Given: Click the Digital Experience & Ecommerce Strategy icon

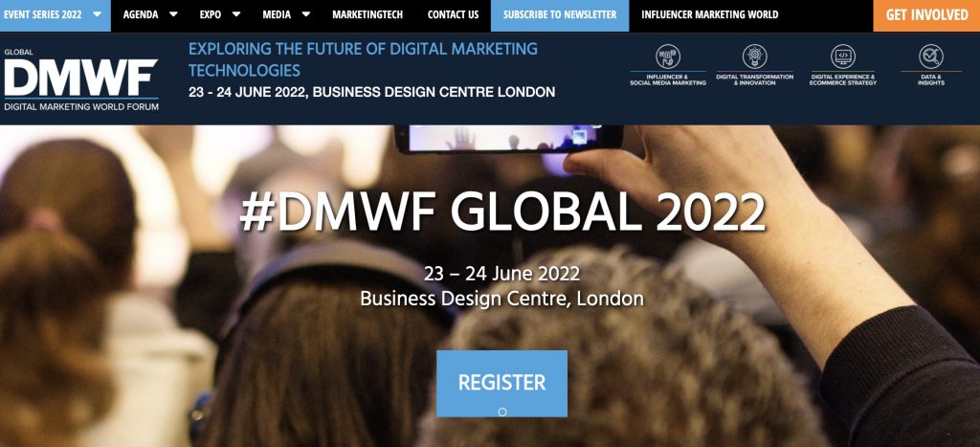Looking at the screenshot, I should pyautogui.click(x=842, y=56).
